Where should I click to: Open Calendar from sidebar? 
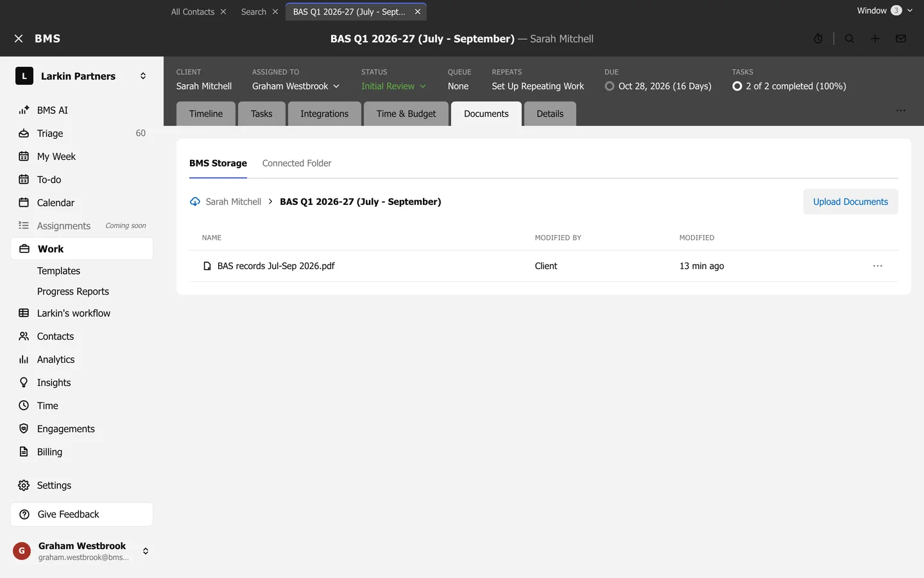point(82,203)
